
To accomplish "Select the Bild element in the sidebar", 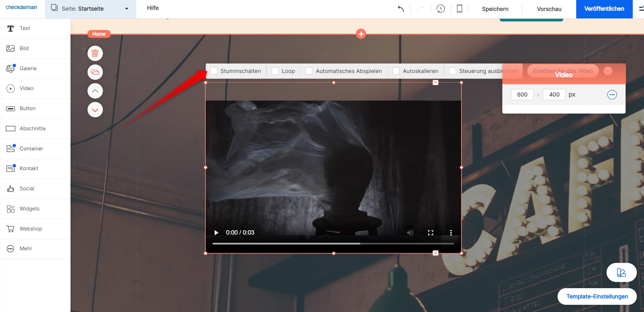I will [x=24, y=48].
